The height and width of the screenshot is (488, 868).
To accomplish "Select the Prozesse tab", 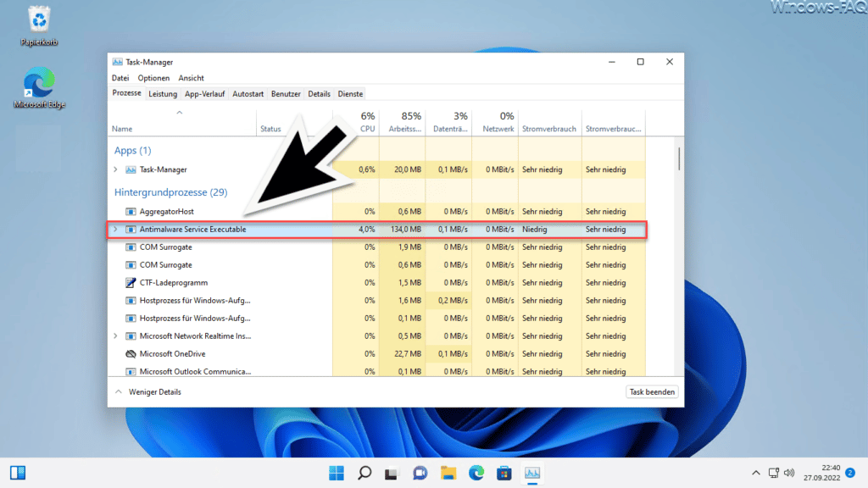I will (127, 93).
